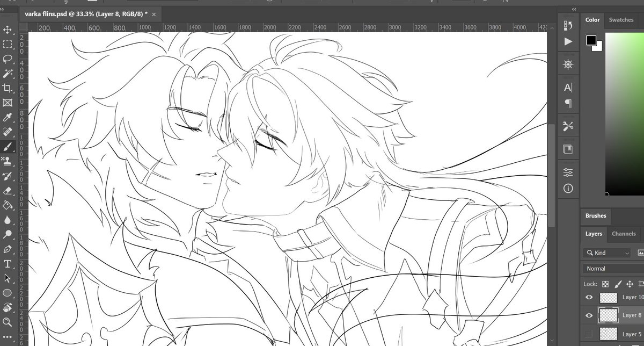Select the varka flins.psd document tab
644x346 pixels.
click(x=86, y=15)
